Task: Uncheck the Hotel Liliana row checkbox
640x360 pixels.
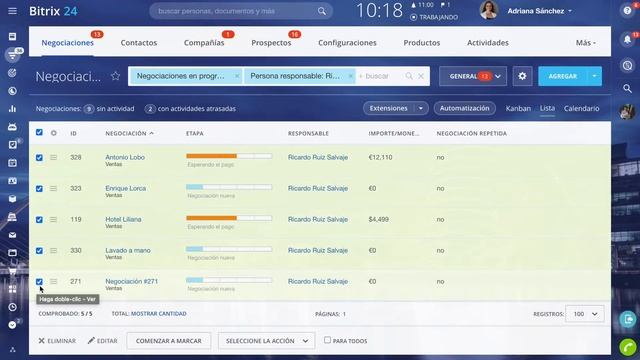Action: 39,220
